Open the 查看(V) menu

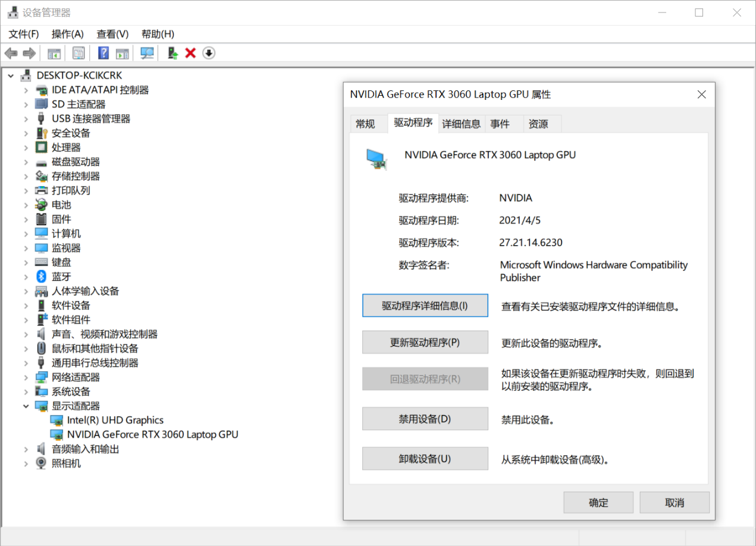coord(112,34)
